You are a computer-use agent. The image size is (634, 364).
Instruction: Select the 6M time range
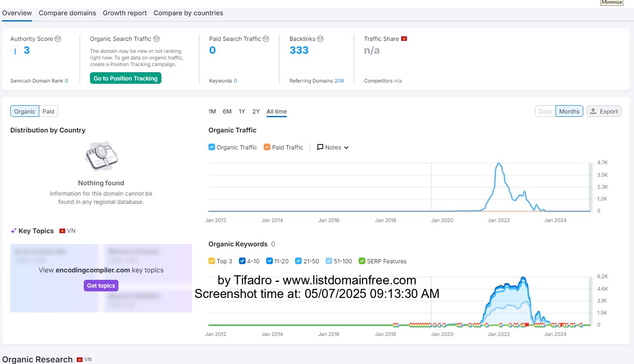click(227, 111)
